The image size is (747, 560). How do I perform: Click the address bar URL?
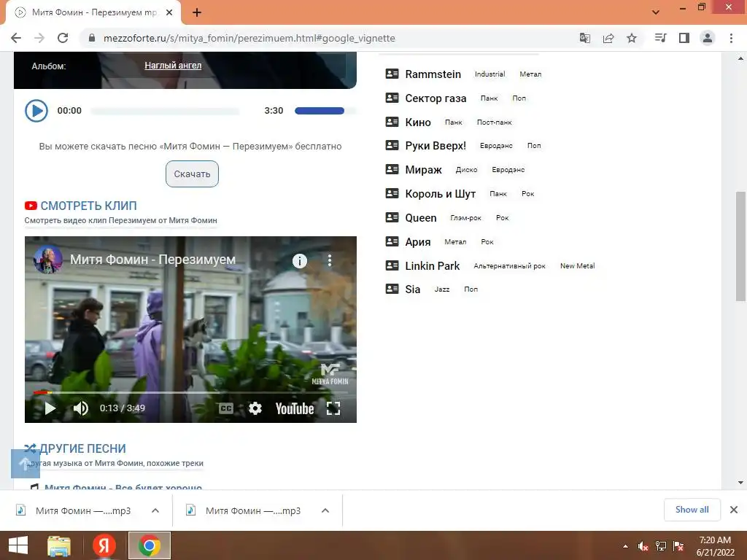(x=249, y=38)
